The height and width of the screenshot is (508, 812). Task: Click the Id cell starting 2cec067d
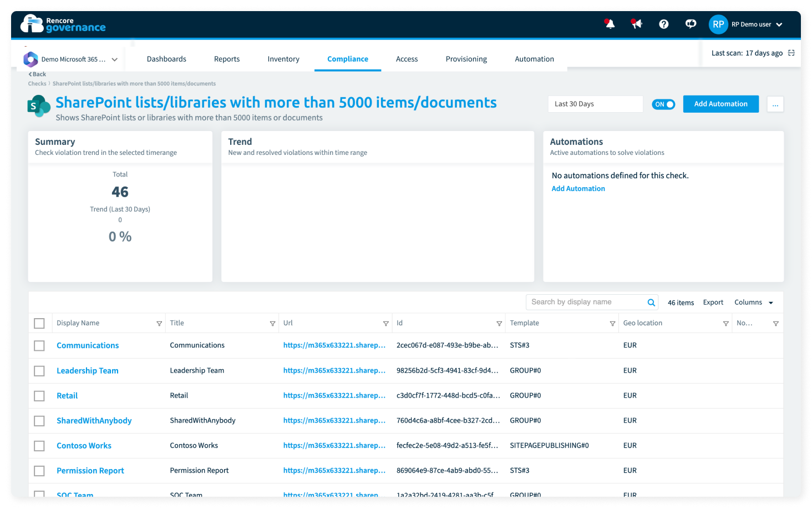coord(447,345)
